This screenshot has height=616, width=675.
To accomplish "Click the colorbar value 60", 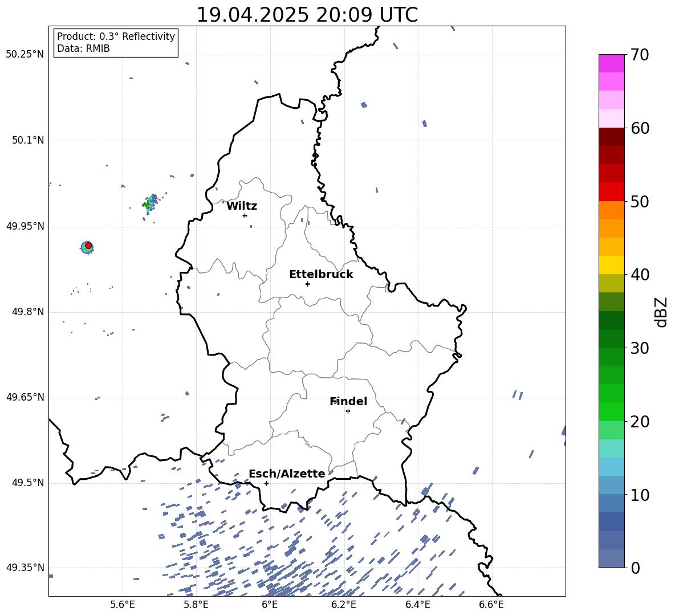I will point(640,128).
